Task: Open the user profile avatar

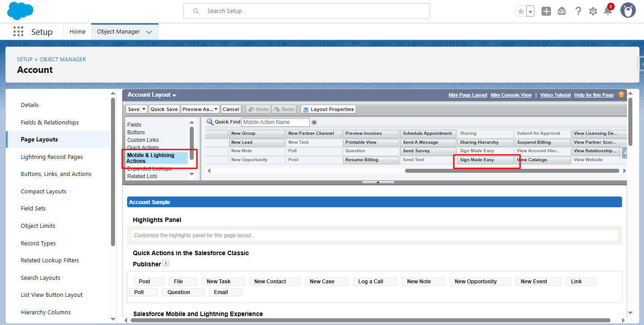Action: (x=628, y=11)
